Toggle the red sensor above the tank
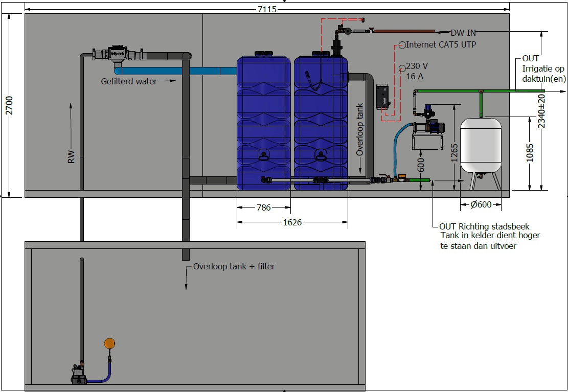The width and height of the screenshot is (568, 392). point(362,19)
